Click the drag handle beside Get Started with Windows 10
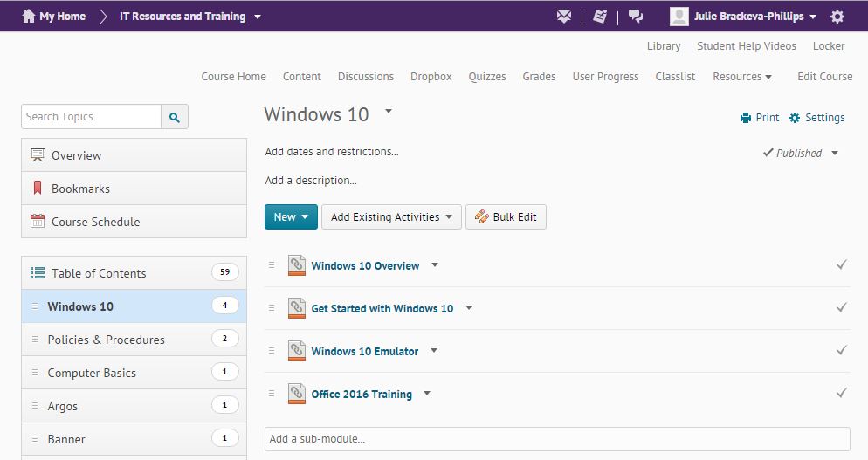The height and width of the screenshot is (460, 868). click(x=272, y=308)
